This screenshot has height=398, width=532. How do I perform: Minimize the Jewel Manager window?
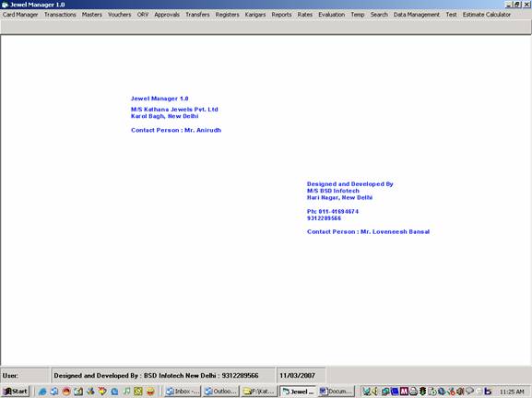pos(509,5)
